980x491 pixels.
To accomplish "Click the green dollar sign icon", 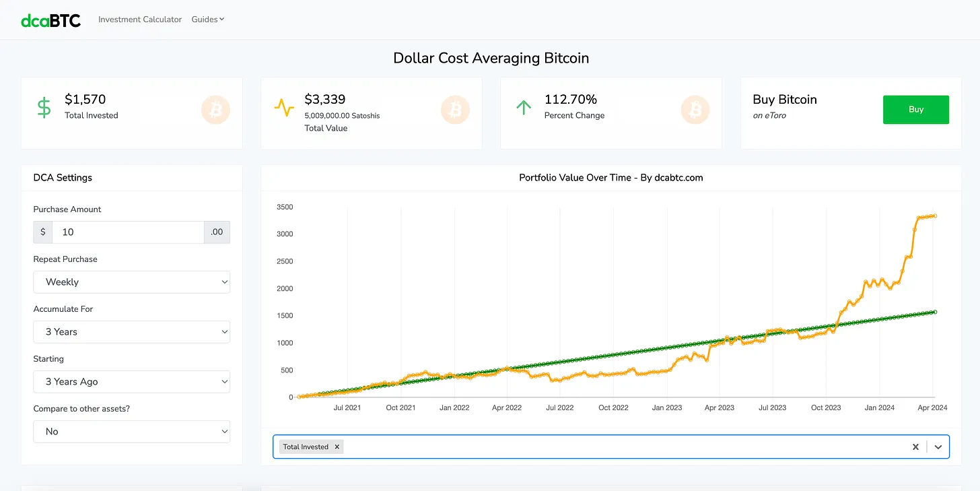I will coord(44,108).
